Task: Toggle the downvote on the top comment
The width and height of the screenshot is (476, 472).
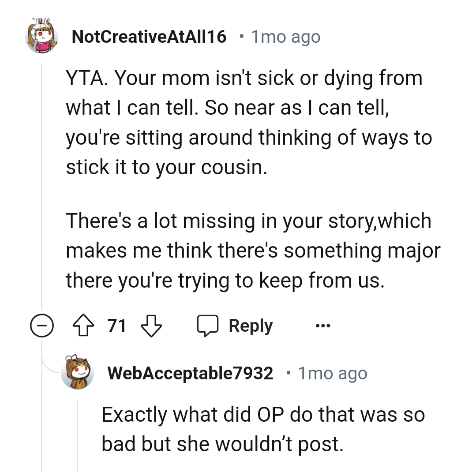Action: pos(151,326)
